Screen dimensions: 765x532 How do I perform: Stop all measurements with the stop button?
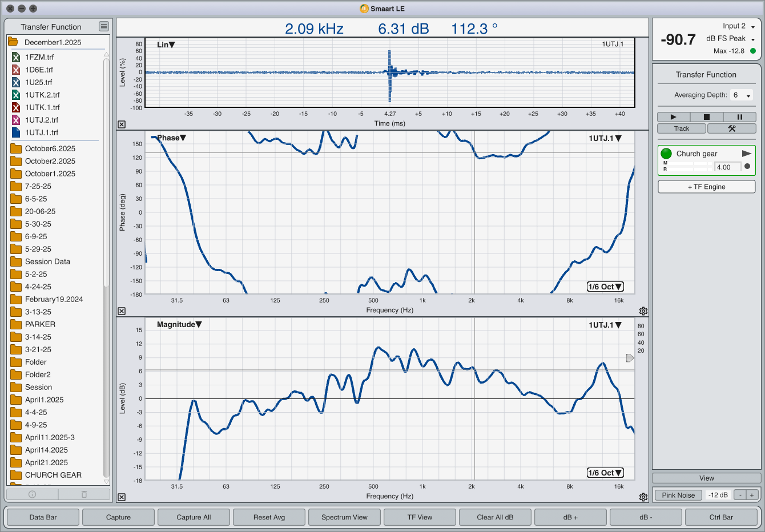(706, 116)
